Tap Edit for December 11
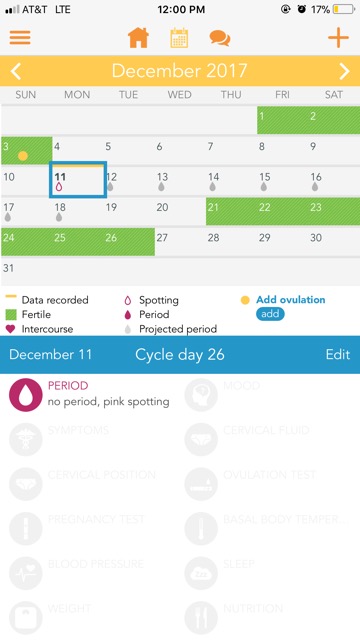Image resolution: width=360 pixels, height=640 pixels. (338, 354)
